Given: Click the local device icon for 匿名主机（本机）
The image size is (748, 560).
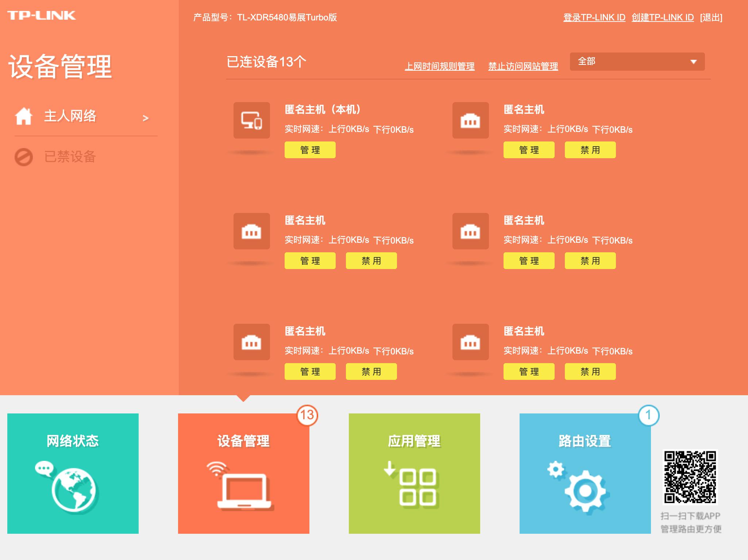Looking at the screenshot, I should 251,120.
